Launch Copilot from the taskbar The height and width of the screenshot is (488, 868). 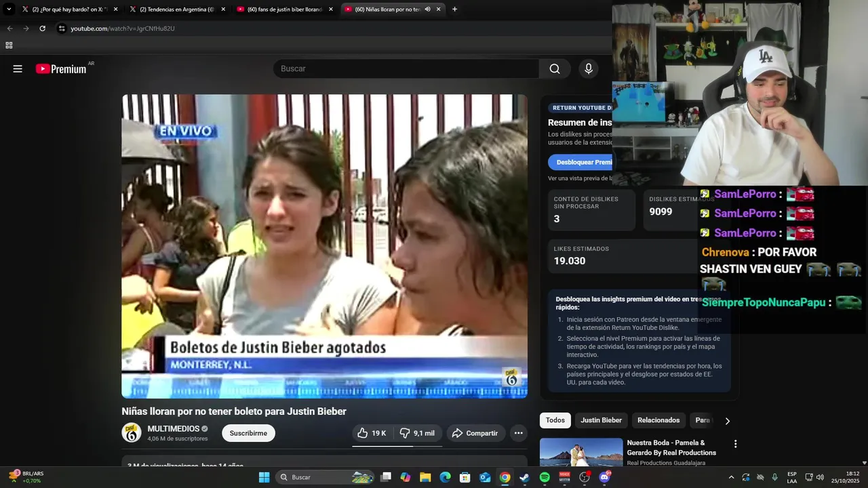pyautogui.click(x=406, y=477)
